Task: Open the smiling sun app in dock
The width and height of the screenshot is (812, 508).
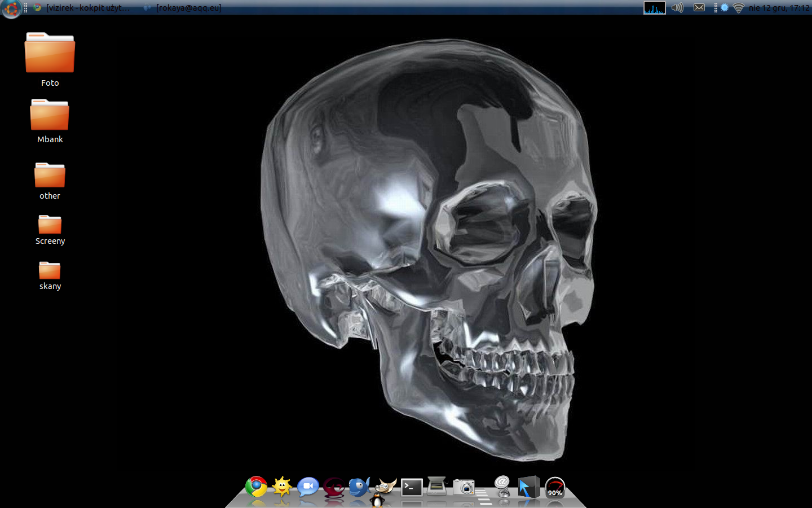Action: tap(282, 486)
